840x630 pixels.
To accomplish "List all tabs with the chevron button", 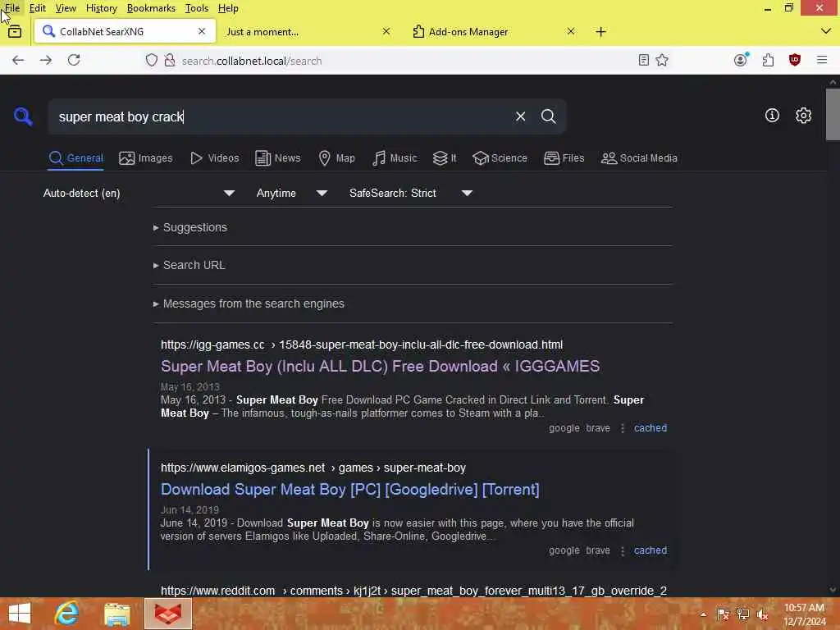I will (825, 31).
